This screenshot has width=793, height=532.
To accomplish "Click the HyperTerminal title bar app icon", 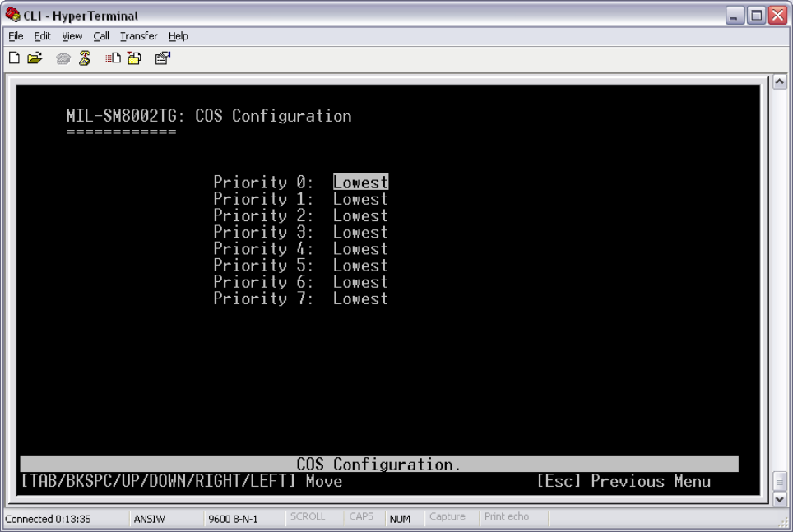I will [12, 15].
